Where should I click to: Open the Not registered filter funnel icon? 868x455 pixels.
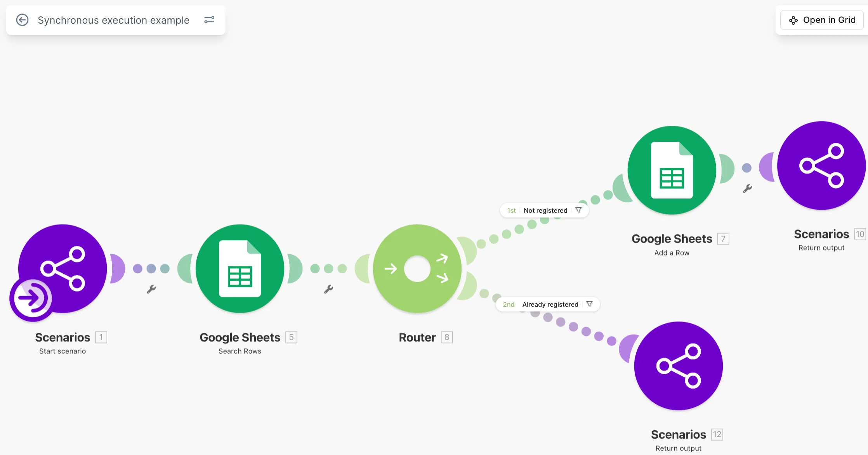[x=578, y=210]
